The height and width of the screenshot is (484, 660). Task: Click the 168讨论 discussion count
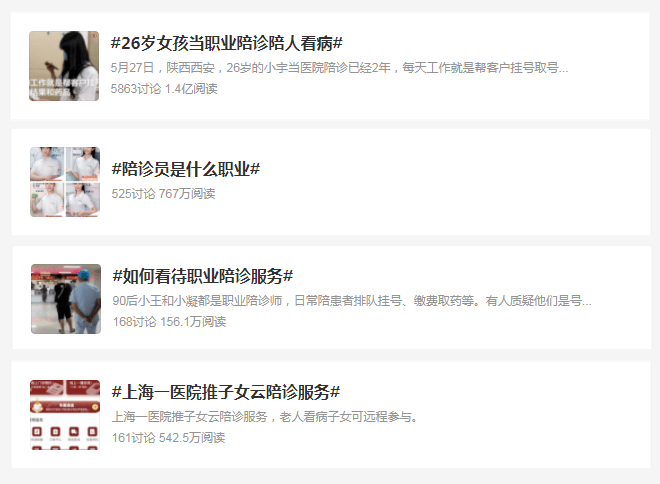point(135,322)
